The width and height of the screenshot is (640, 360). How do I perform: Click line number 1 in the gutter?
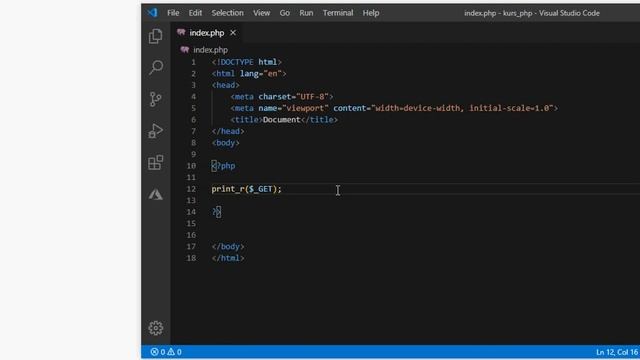(x=193, y=62)
